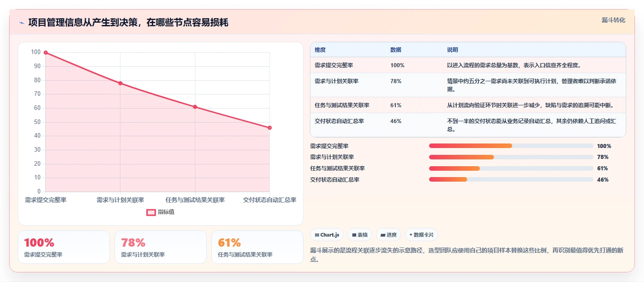Click the 漏斗转化 tag at top right

[613, 20]
